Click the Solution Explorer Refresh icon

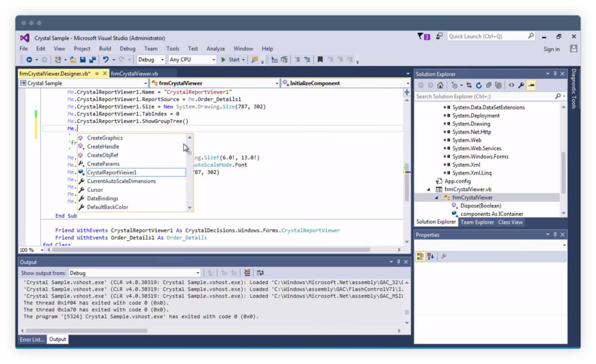(479, 86)
